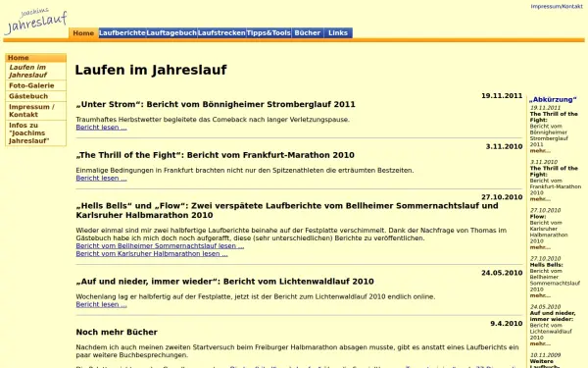Open Bericht vom Karlsruher Halbmarathon lesen link
This screenshot has width=588, height=368.
click(x=152, y=254)
